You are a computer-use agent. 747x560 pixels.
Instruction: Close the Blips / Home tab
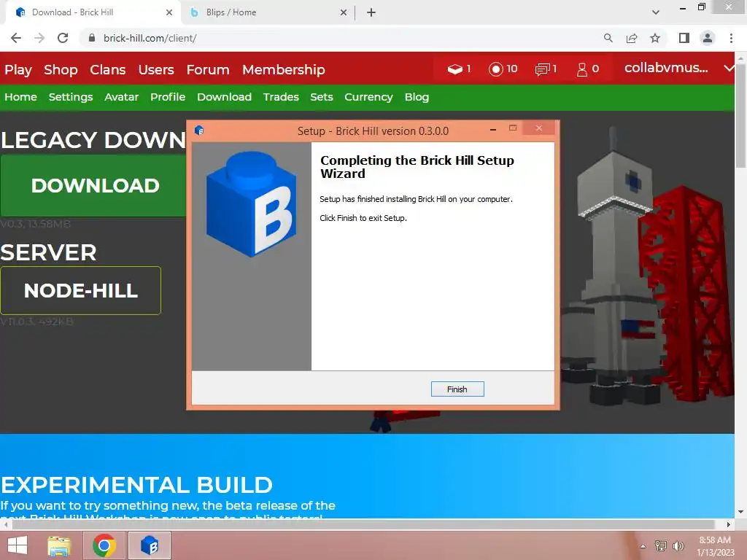pos(344,12)
